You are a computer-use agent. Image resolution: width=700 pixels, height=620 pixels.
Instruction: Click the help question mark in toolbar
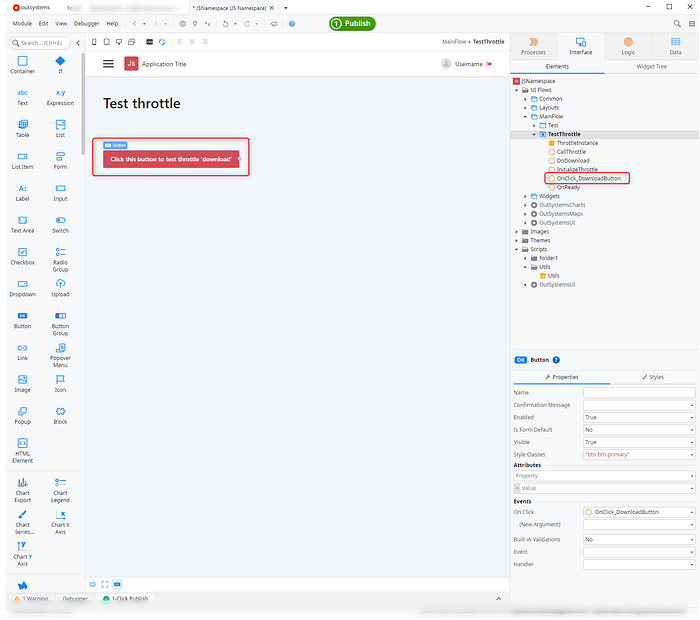tap(292, 23)
